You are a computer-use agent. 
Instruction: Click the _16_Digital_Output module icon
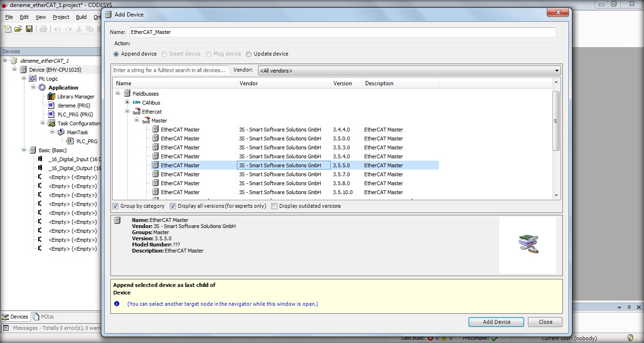[41, 168]
